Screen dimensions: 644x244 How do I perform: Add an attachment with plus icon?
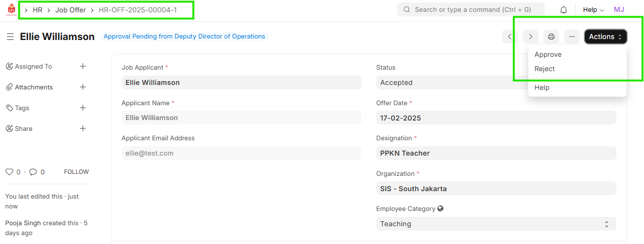click(x=83, y=87)
